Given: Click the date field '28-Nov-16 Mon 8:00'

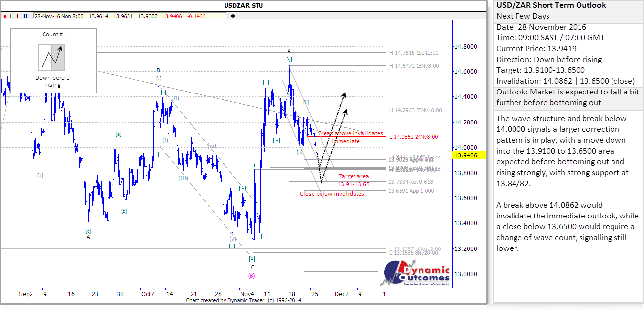Looking at the screenshot, I should pyautogui.click(x=60, y=16).
